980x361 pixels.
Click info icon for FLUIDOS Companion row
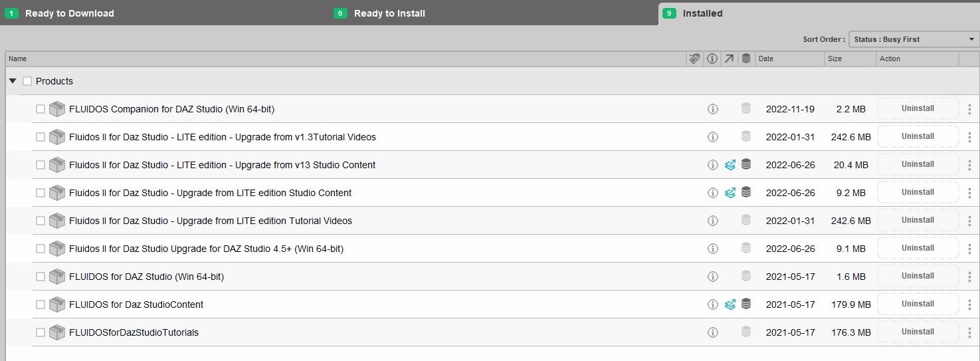click(712, 109)
